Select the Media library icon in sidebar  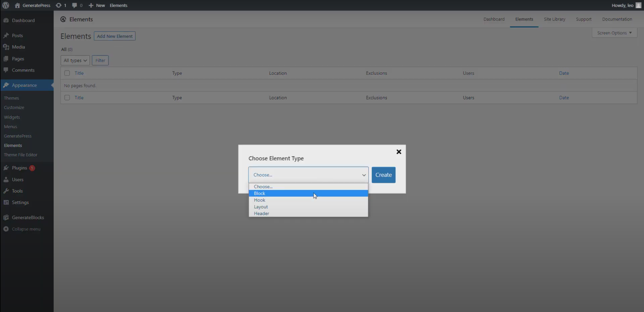[6, 47]
